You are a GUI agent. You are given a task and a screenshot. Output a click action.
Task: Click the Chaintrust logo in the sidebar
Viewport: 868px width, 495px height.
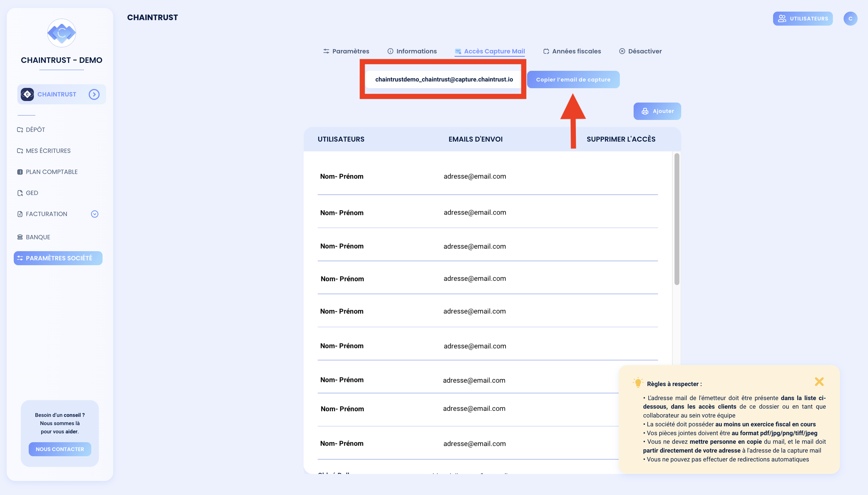tap(62, 33)
